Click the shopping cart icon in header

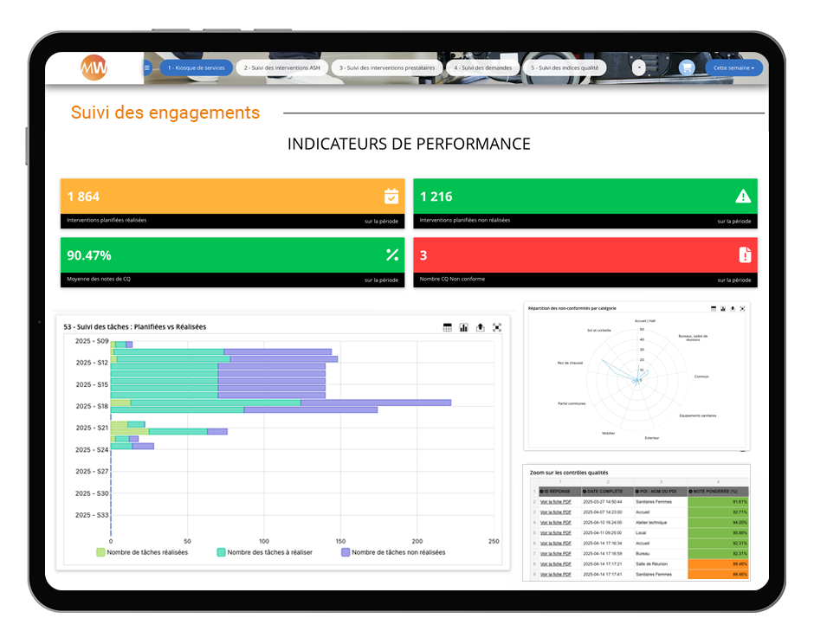point(687,68)
